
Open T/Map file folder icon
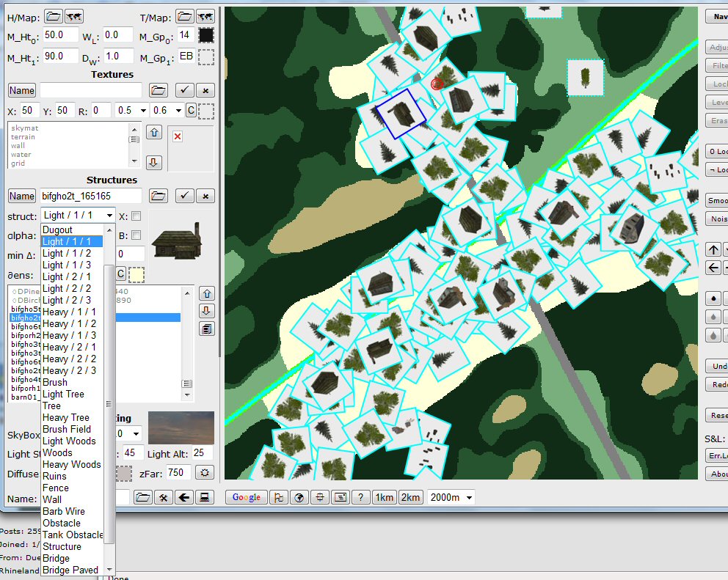pos(185,17)
